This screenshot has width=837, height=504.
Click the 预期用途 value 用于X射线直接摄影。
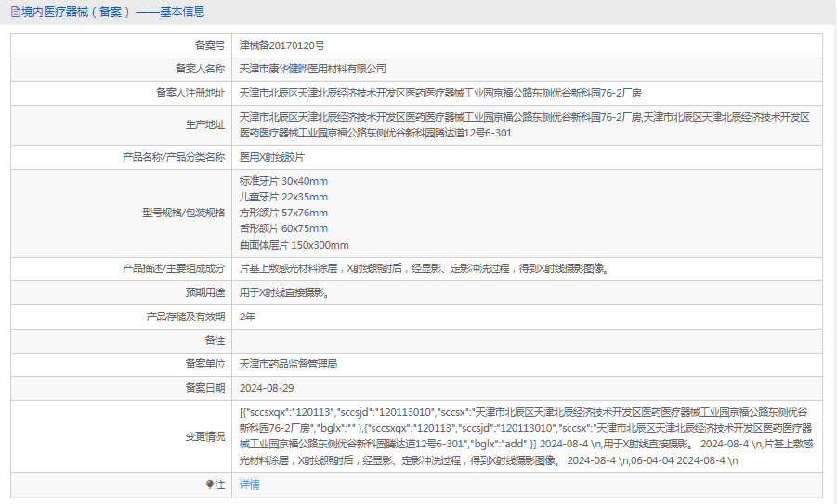pyautogui.click(x=284, y=292)
